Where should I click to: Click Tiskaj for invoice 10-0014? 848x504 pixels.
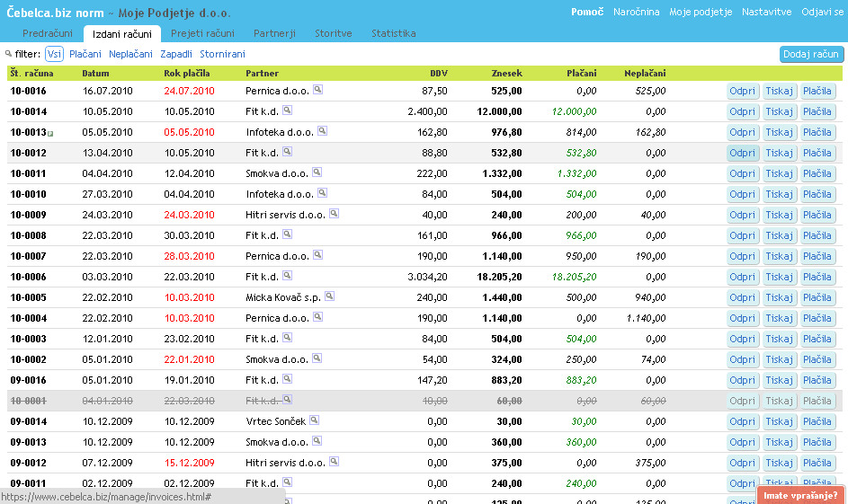coord(779,111)
